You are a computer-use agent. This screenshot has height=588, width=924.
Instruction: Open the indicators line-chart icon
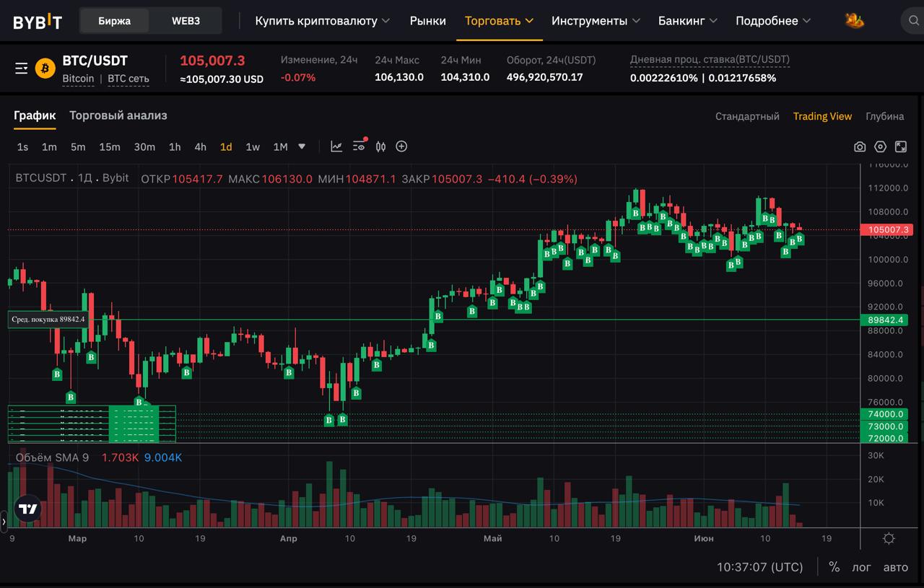[336, 146]
